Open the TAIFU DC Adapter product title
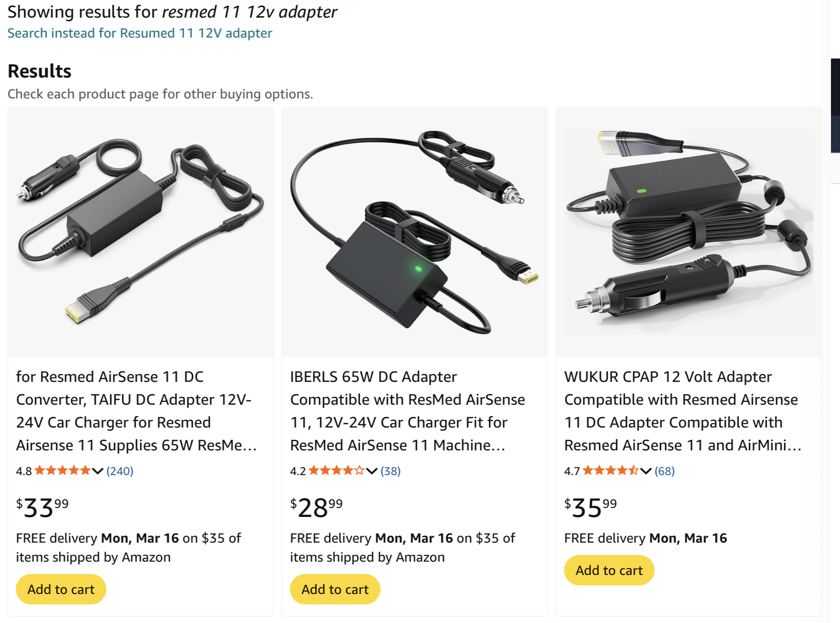Screen dimensions: 840x623 pyautogui.click(x=136, y=410)
